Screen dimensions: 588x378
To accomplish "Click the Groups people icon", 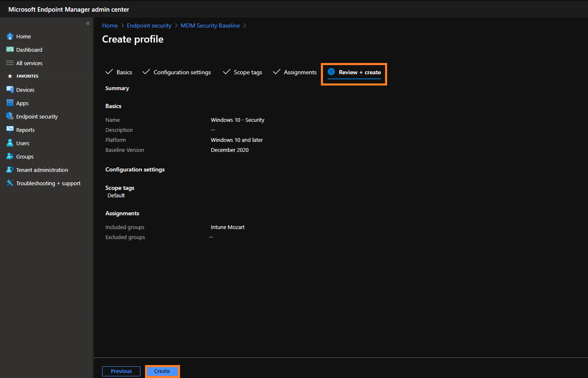I will click(x=10, y=156).
